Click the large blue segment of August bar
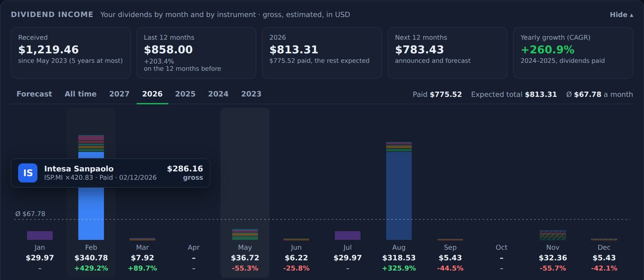Screen dimensions: 644x280 [399, 196]
